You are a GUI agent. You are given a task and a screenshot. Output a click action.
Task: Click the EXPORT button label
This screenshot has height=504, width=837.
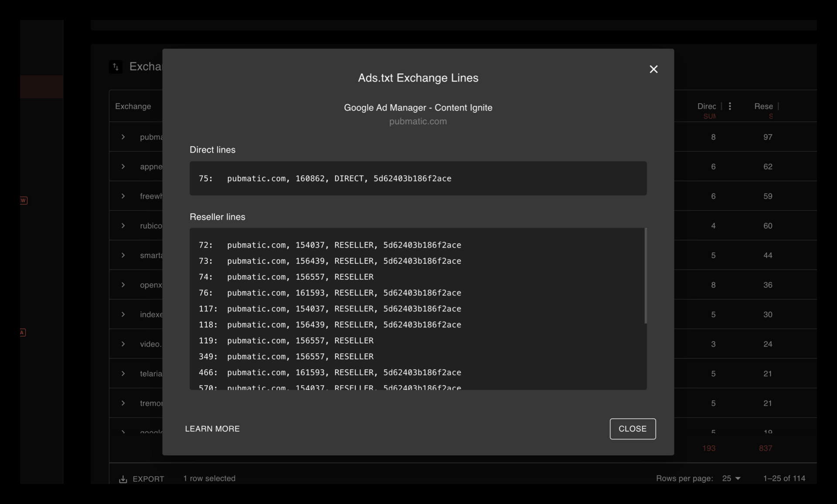(x=148, y=479)
